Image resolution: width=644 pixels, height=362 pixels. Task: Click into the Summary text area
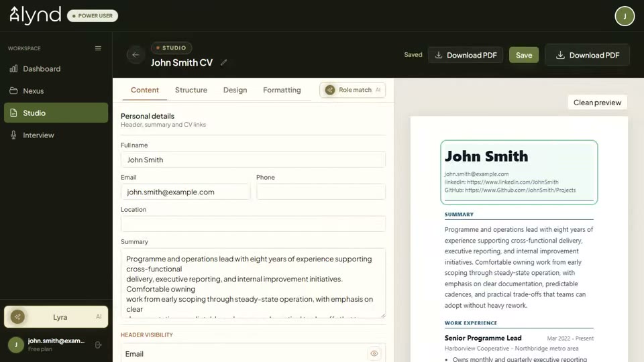(253, 283)
